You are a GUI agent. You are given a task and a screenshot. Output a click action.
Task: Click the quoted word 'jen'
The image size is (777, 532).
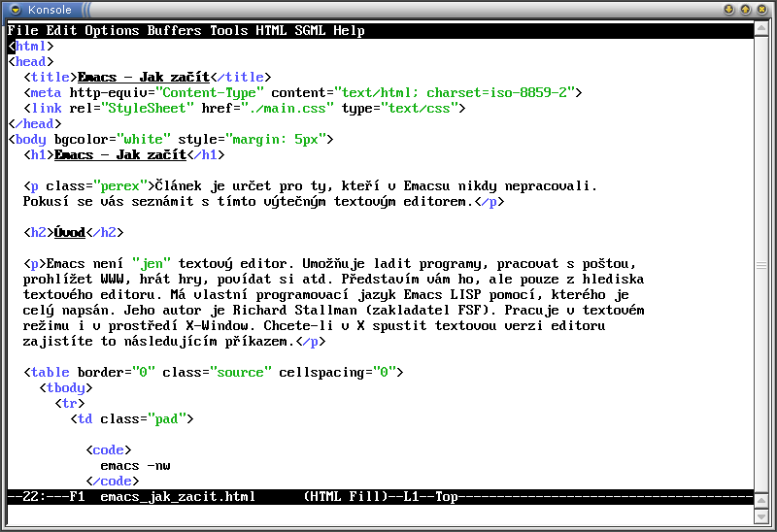coord(152,263)
